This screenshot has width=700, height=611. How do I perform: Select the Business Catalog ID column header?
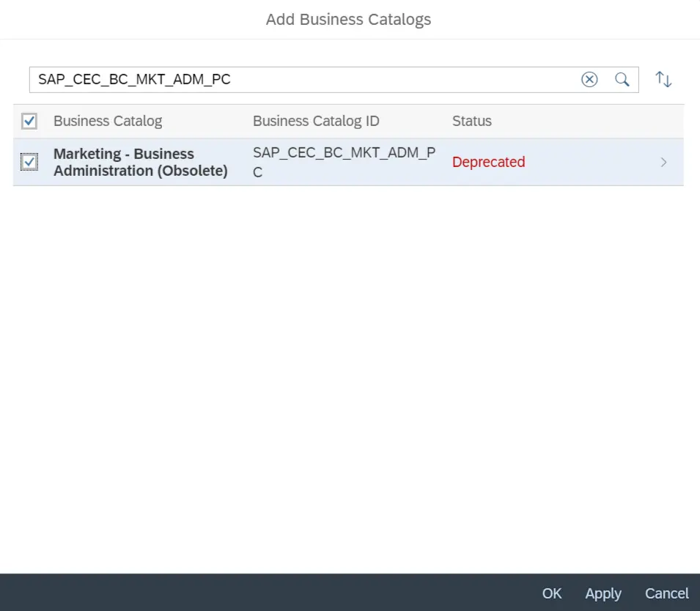point(316,121)
